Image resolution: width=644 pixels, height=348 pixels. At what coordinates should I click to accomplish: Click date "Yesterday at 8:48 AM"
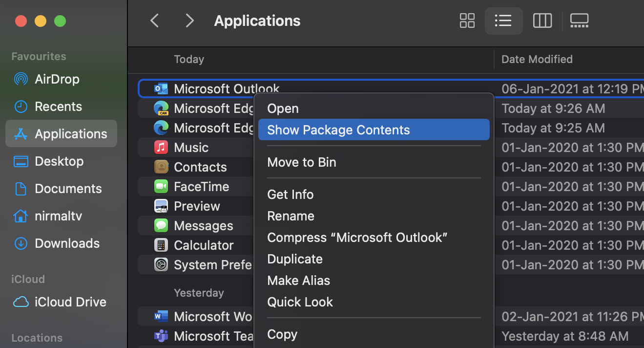coord(565,336)
